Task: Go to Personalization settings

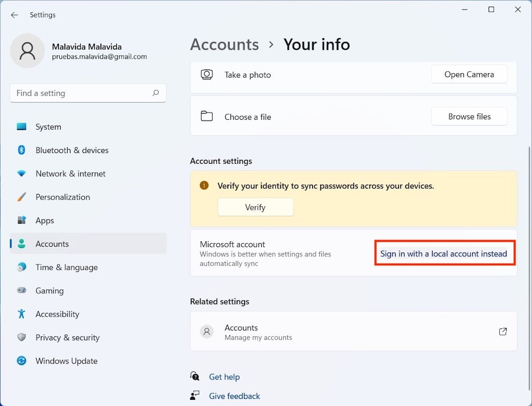Action: click(x=63, y=197)
